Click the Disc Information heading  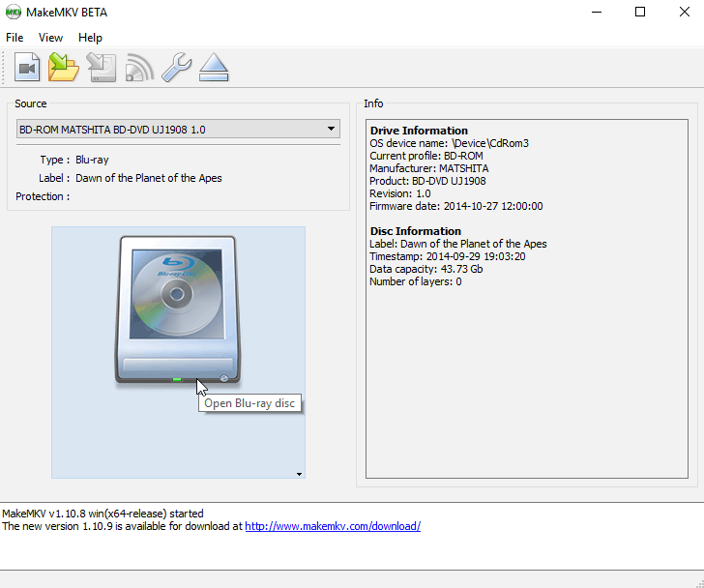pos(415,231)
